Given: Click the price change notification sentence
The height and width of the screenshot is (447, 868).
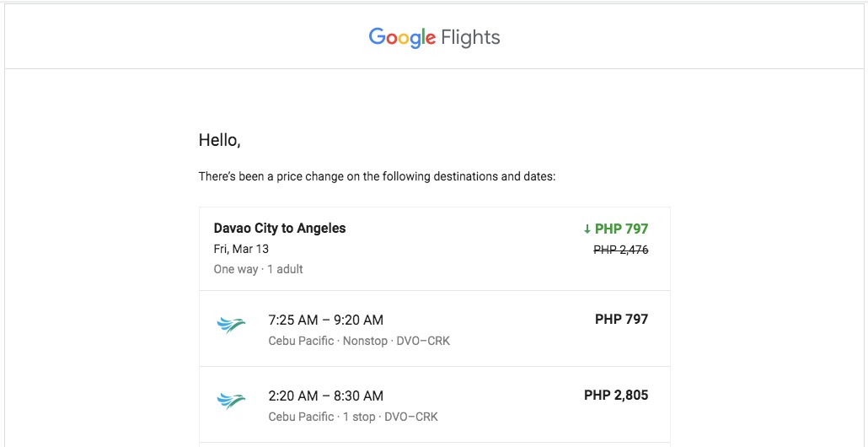Looking at the screenshot, I should [x=377, y=177].
